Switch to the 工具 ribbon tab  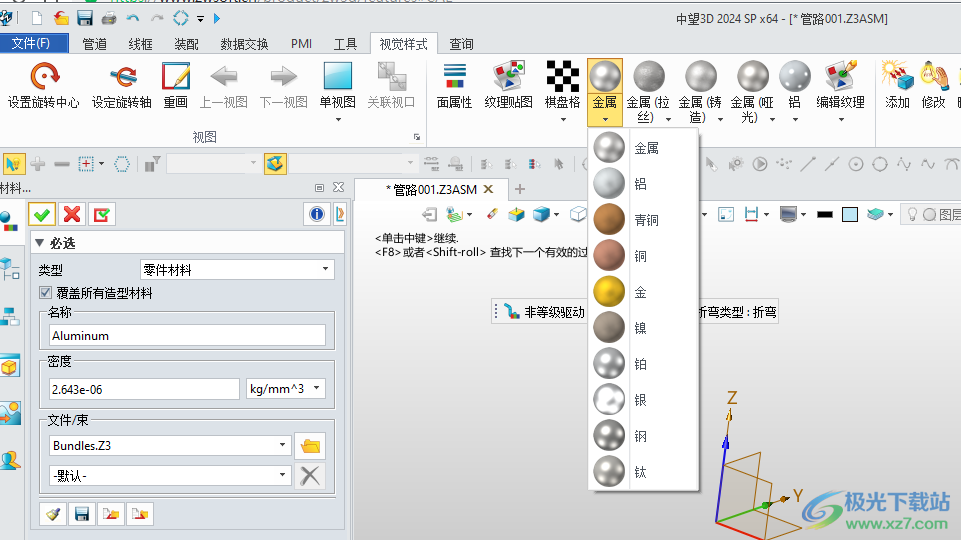[x=345, y=44]
